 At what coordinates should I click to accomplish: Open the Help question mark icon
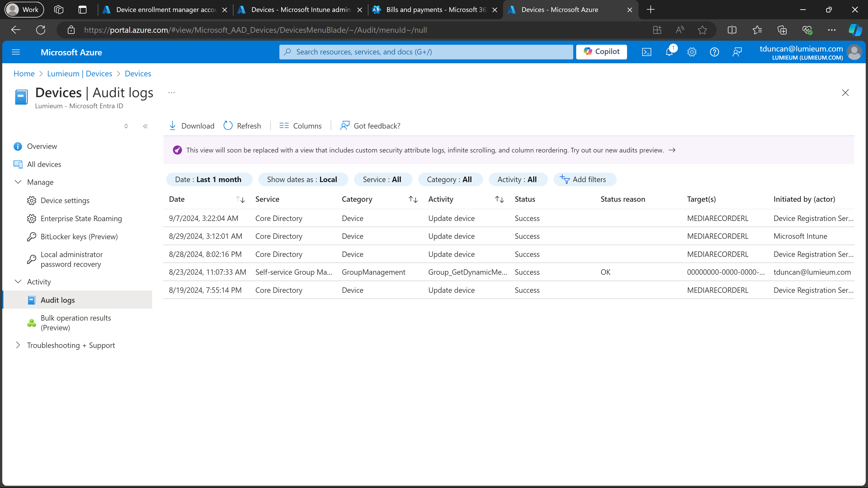(x=714, y=52)
